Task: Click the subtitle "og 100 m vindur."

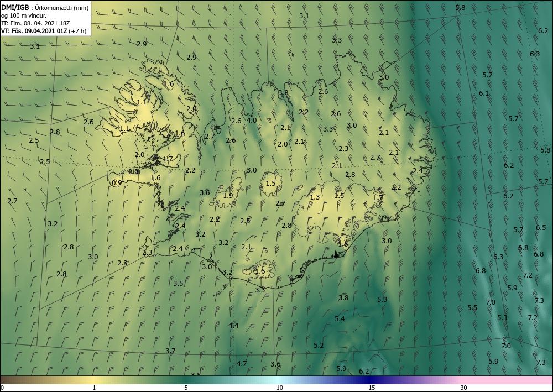Action: (24, 15)
